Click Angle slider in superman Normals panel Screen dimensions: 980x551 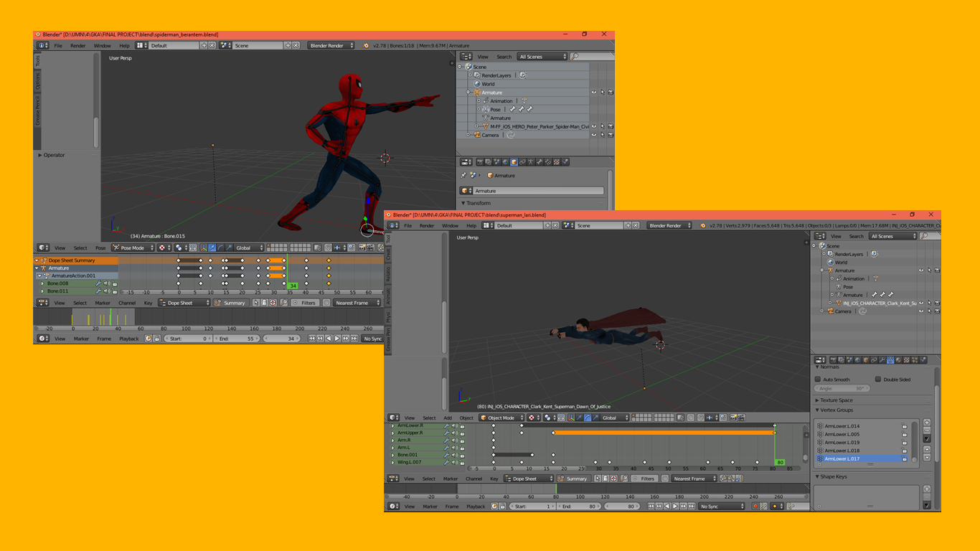[842, 388]
